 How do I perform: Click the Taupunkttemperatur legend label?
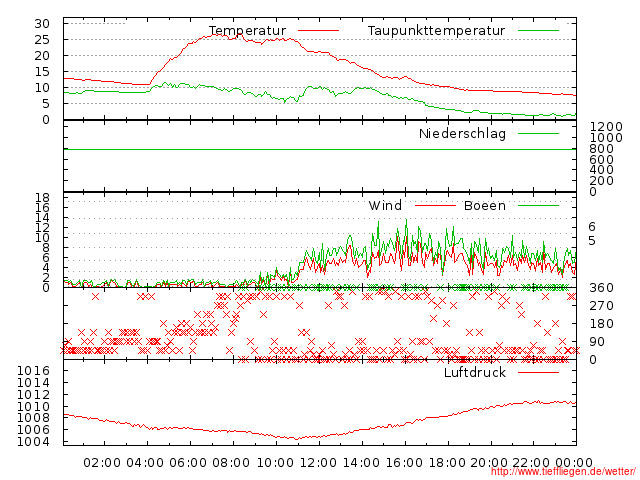click(436, 31)
